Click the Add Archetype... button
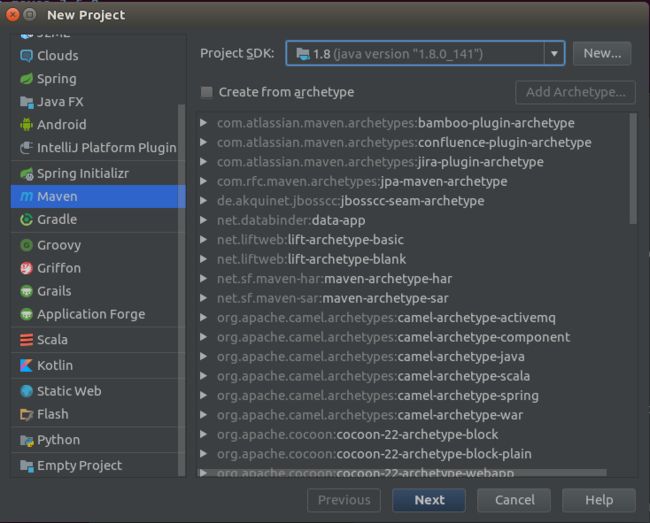 [575, 92]
